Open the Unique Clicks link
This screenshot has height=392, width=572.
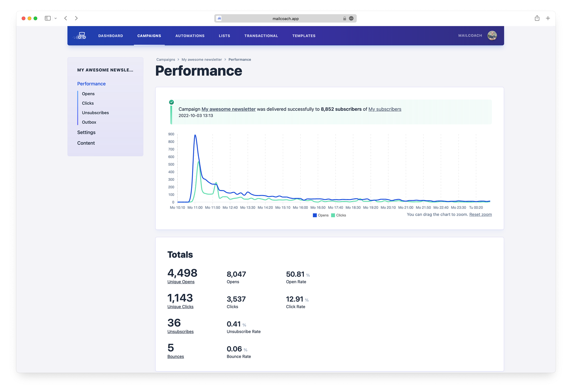[x=181, y=307]
